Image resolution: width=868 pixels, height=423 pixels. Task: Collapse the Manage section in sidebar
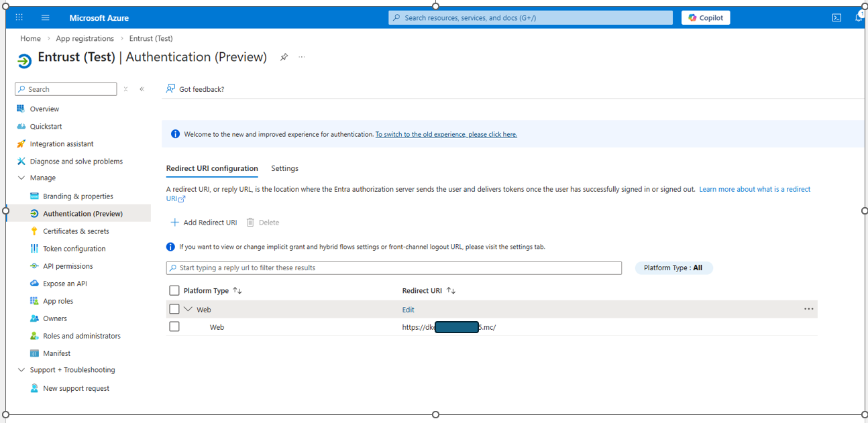[x=21, y=178]
